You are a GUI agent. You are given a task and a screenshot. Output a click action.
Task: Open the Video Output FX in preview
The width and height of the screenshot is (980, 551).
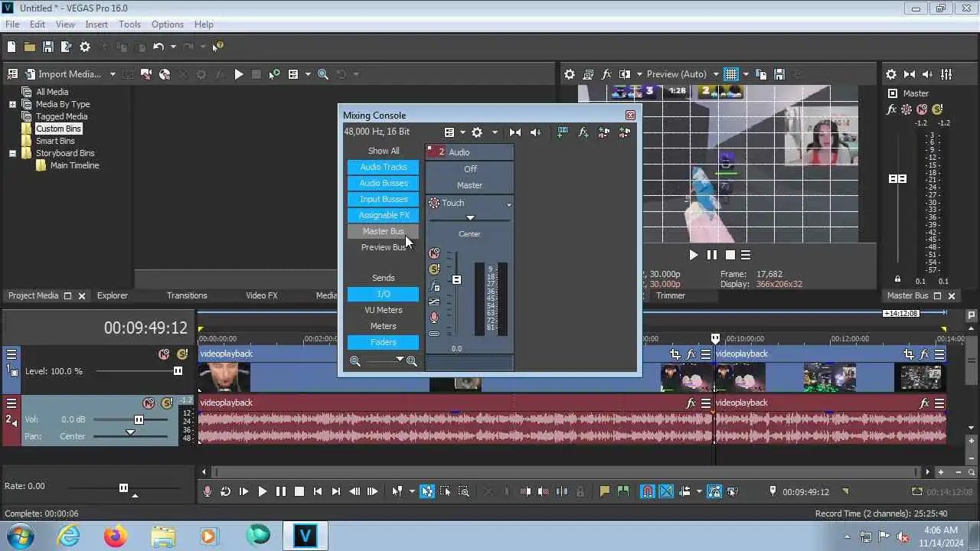pos(607,74)
